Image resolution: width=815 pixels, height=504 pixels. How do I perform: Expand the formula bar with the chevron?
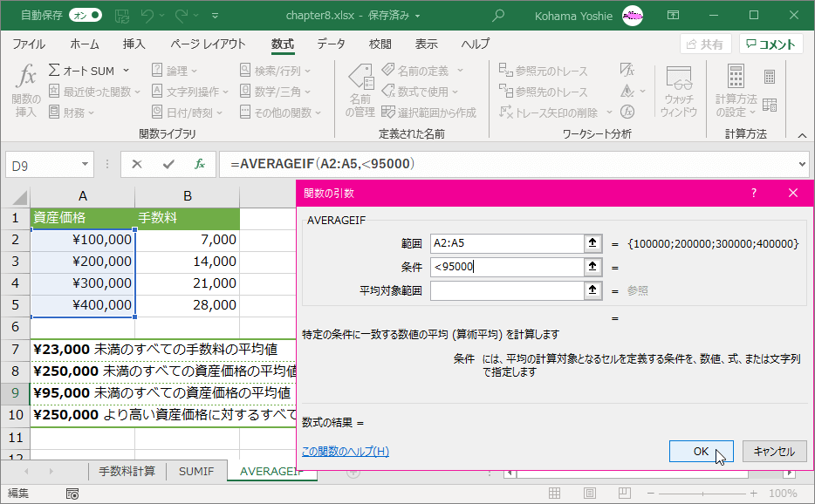point(802,164)
